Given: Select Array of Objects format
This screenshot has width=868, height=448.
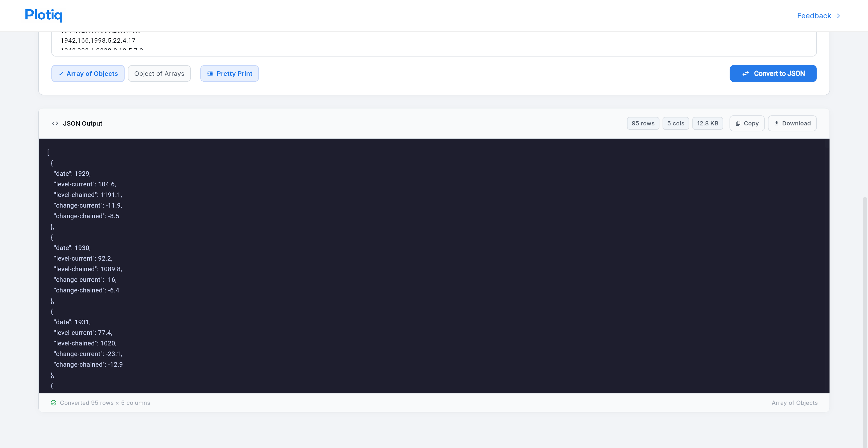Looking at the screenshot, I should (88, 73).
